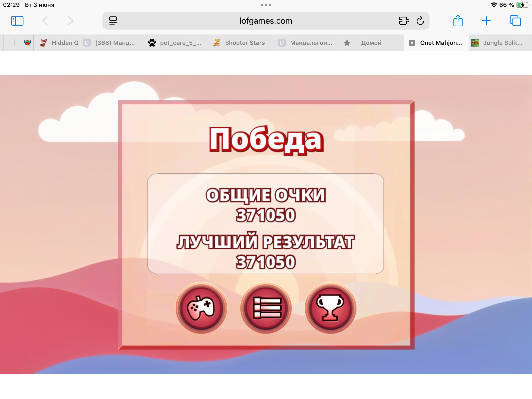The image size is (532, 399).
Task: Close the Onet Mahjon... tab
Action: [x=412, y=43]
